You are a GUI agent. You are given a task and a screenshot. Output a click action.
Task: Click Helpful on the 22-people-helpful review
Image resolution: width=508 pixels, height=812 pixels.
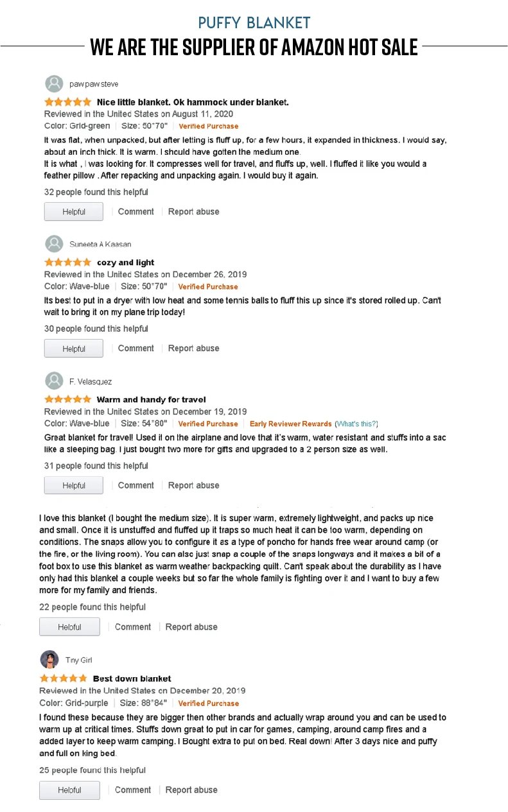[x=69, y=627]
